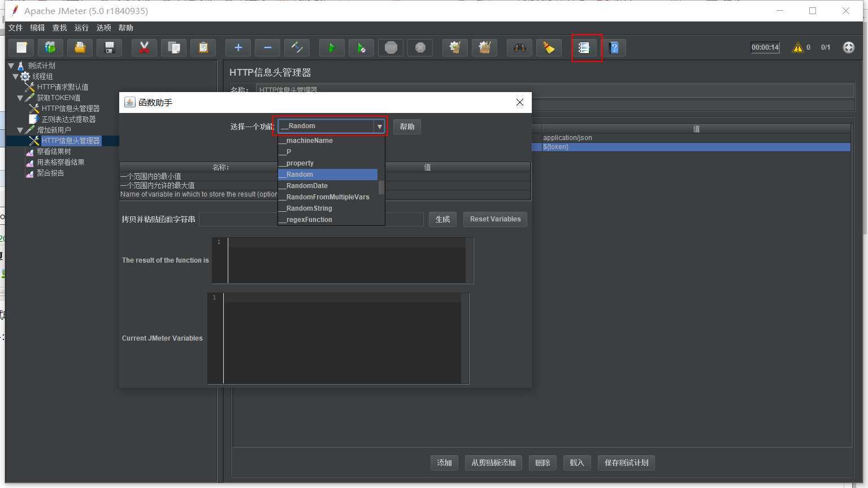
Task: Click the Search binoculars icon
Action: 519,47
